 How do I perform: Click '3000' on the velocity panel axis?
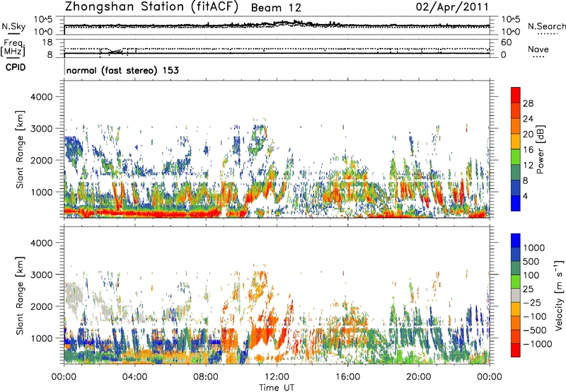pyautogui.click(x=41, y=275)
